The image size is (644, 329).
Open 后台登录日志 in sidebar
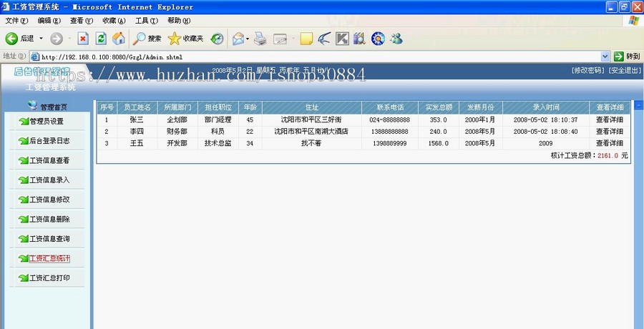(49, 141)
